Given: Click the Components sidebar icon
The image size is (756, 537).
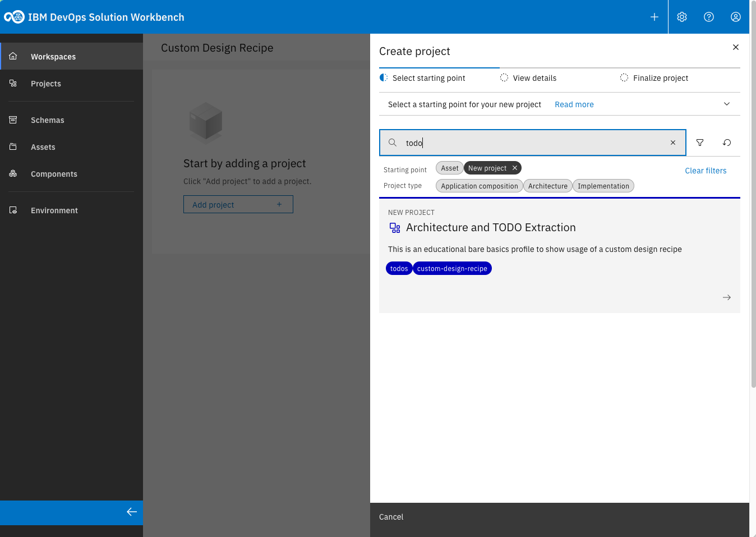Looking at the screenshot, I should click(x=13, y=173).
